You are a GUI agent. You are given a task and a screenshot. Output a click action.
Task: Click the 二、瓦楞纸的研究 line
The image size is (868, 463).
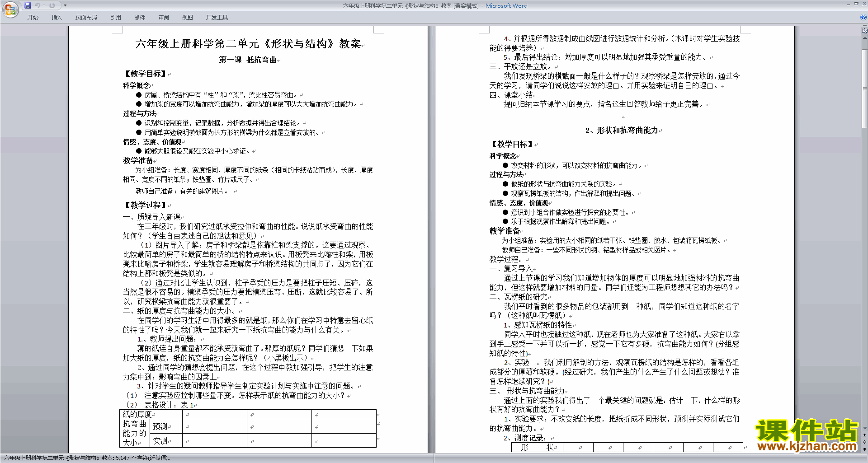(x=518, y=297)
